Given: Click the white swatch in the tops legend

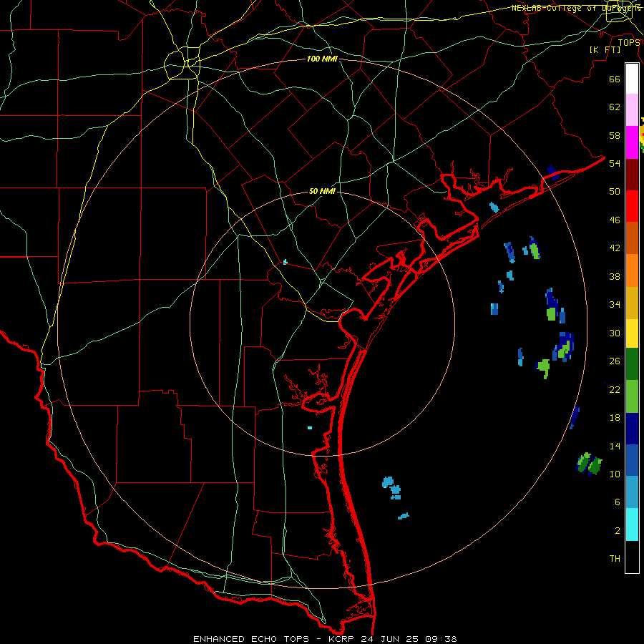Looking at the screenshot, I should (x=632, y=79).
